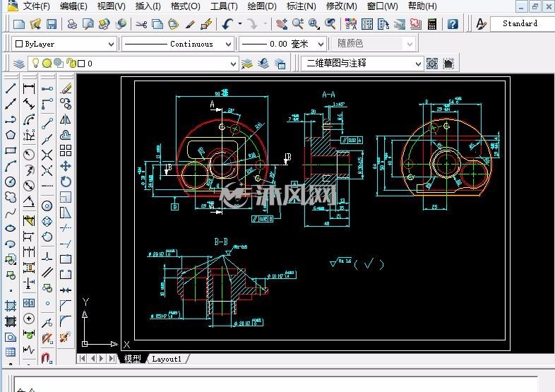Click the Zoom Realtime magnifier icon

[297, 24]
